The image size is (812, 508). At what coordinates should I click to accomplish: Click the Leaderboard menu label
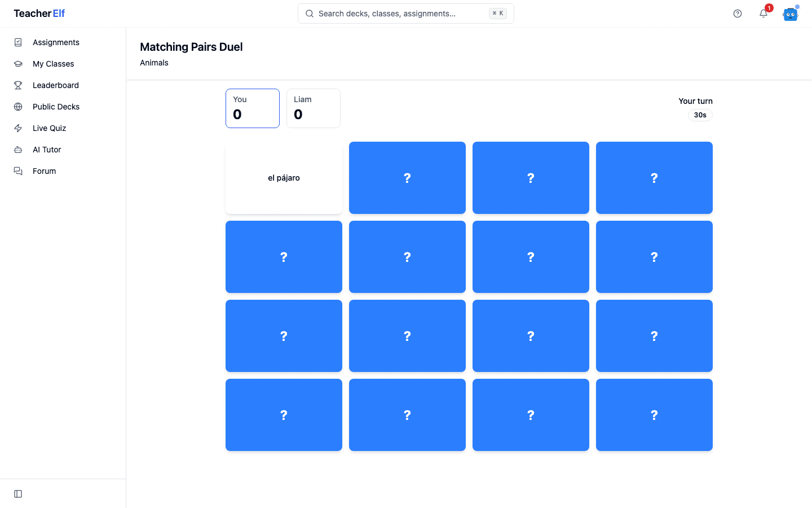56,85
